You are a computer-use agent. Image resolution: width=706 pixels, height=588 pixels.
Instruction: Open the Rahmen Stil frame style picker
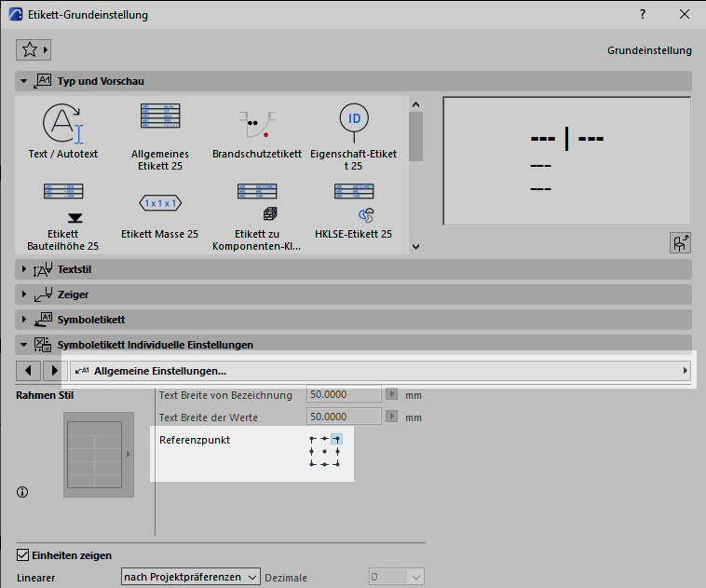tap(99, 455)
